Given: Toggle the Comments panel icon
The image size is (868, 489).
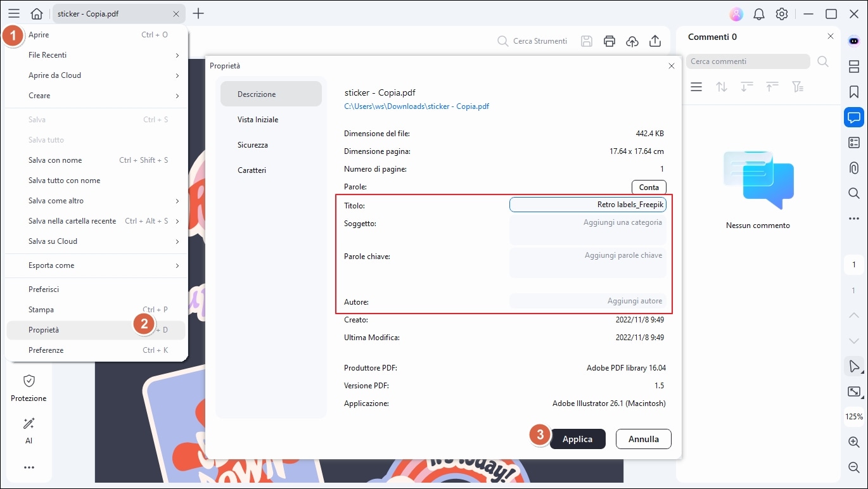Looking at the screenshot, I should click(854, 117).
